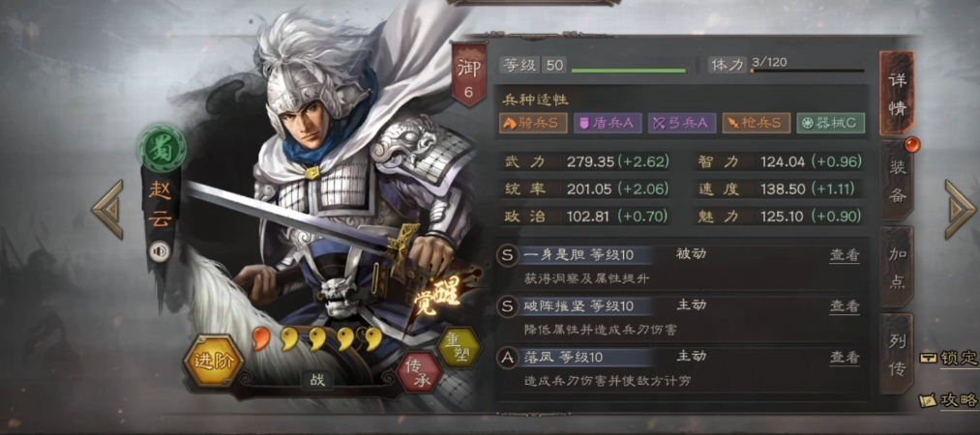Select the 骑兵S troop badge

point(533,123)
